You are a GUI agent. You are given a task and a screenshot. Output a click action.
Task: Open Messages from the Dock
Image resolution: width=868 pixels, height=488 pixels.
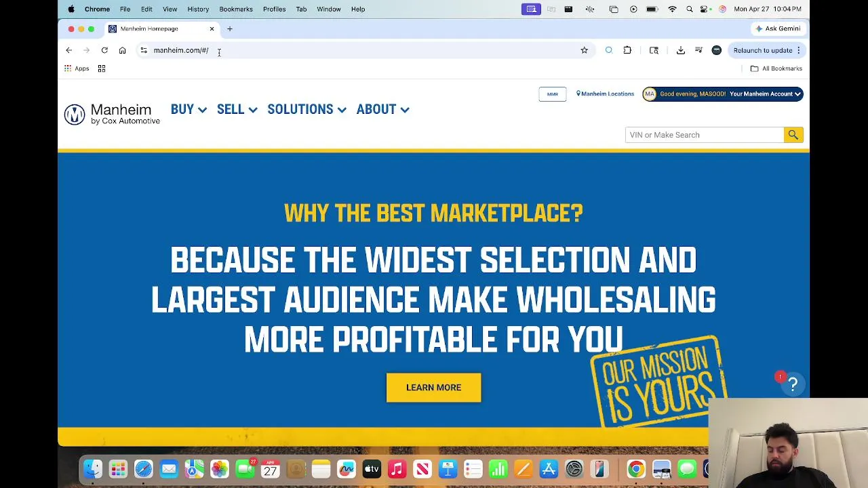point(687,469)
